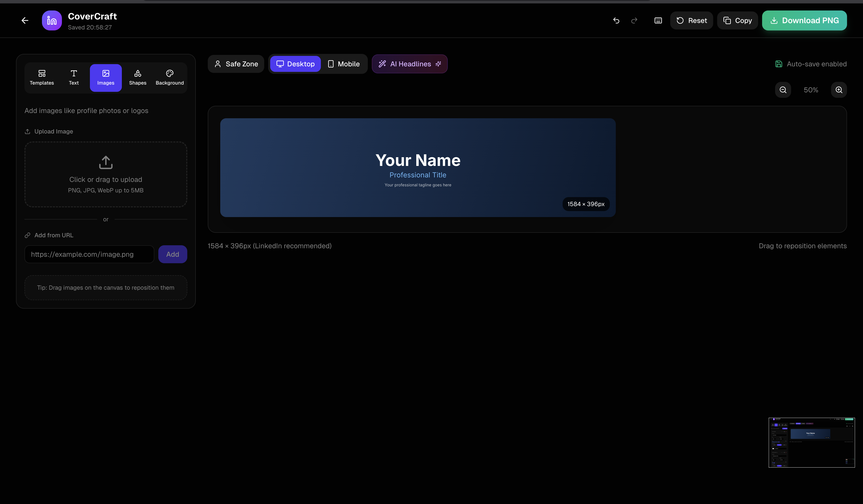
Task: Toggle the Safe Zone overlay
Action: pos(236,64)
